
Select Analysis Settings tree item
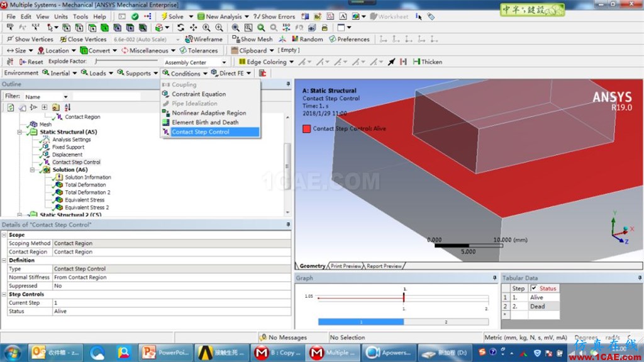pos(71,140)
